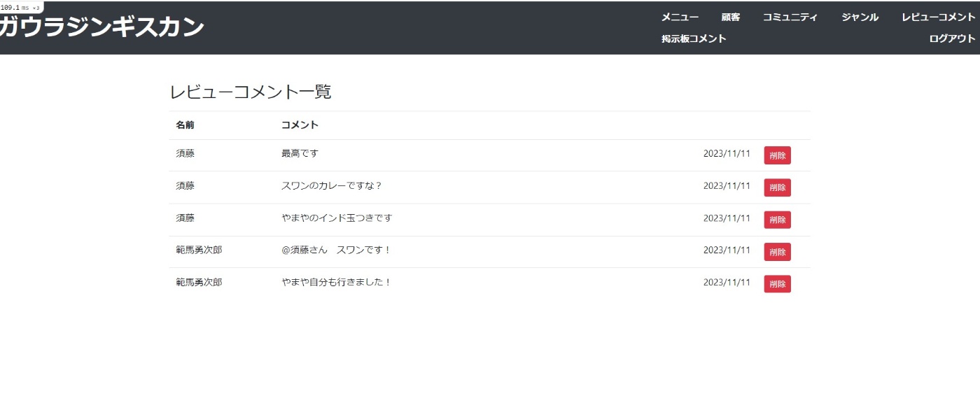Viewport: 980px width, 417px height.
Task: Click the date in やまや自分も行きました row
Action: (727, 282)
